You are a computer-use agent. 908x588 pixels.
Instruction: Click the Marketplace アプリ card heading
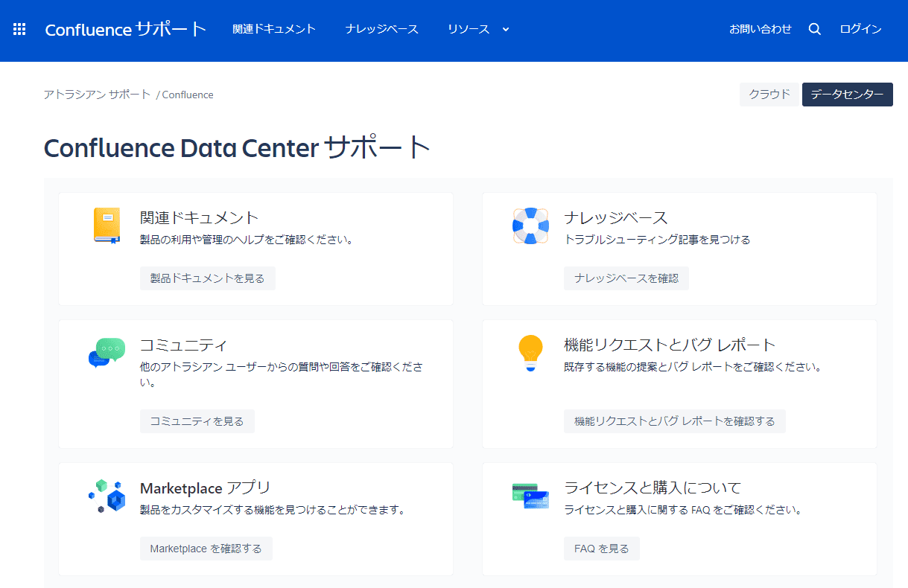coord(206,488)
